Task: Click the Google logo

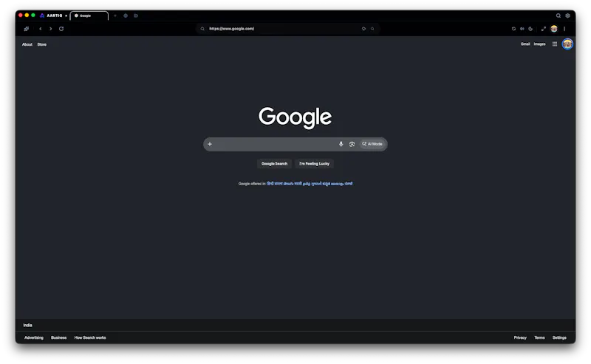Action: click(x=295, y=117)
